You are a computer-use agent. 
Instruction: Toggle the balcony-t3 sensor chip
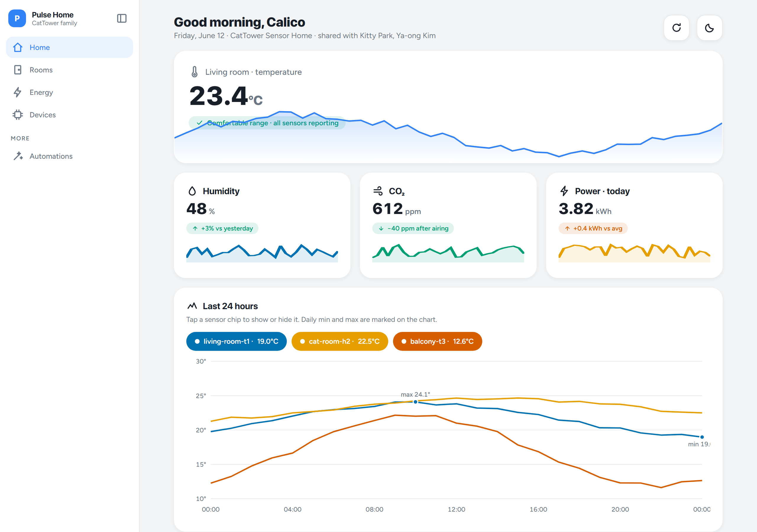tap(437, 341)
